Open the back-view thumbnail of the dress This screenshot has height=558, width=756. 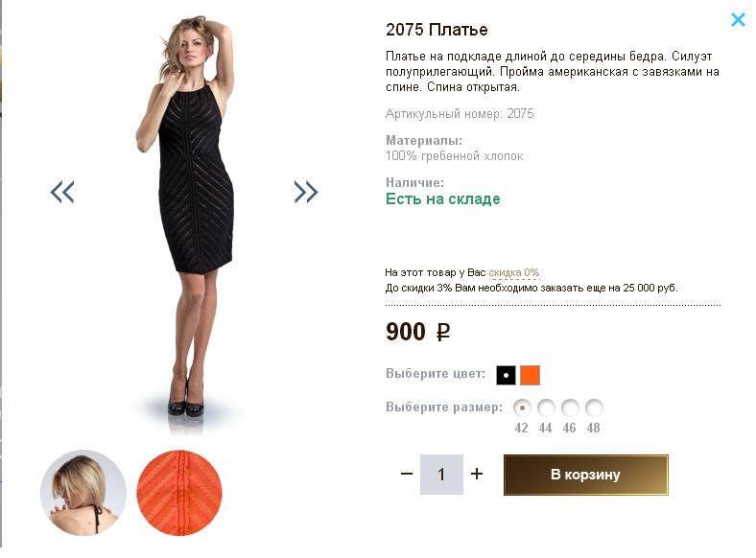click(x=83, y=492)
